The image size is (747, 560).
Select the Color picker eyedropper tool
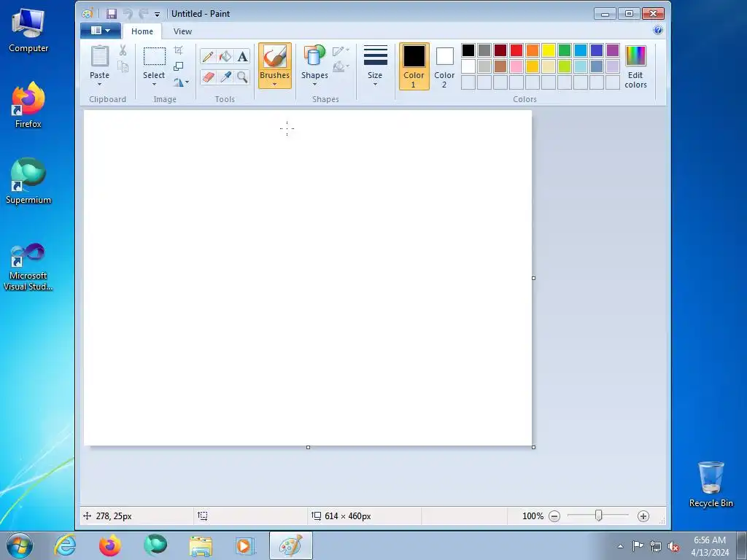225,77
